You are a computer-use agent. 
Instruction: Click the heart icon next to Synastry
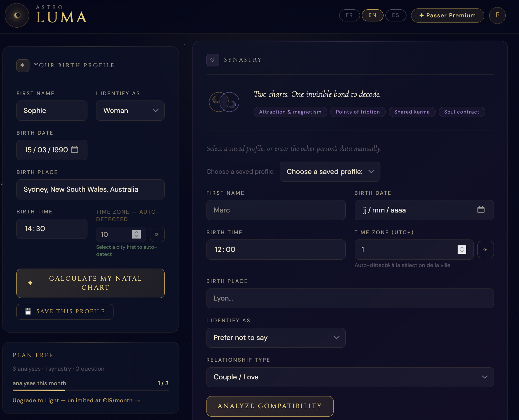tap(213, 60)
